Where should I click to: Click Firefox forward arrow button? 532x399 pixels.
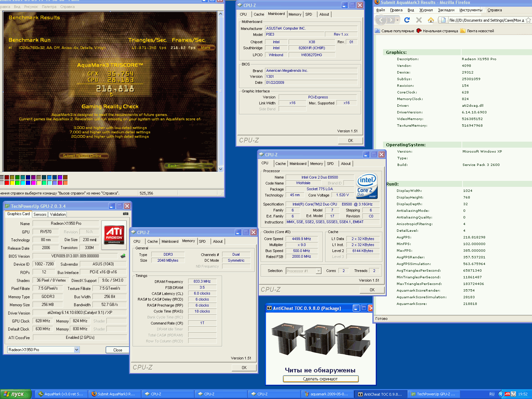(x=391, y=20)
